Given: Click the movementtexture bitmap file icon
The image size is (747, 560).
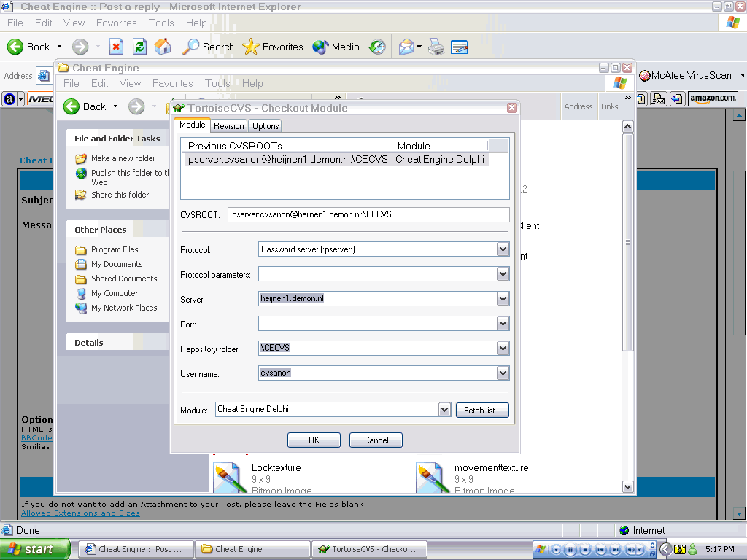Looking at the screenshot, I should (x=433, y=478).
